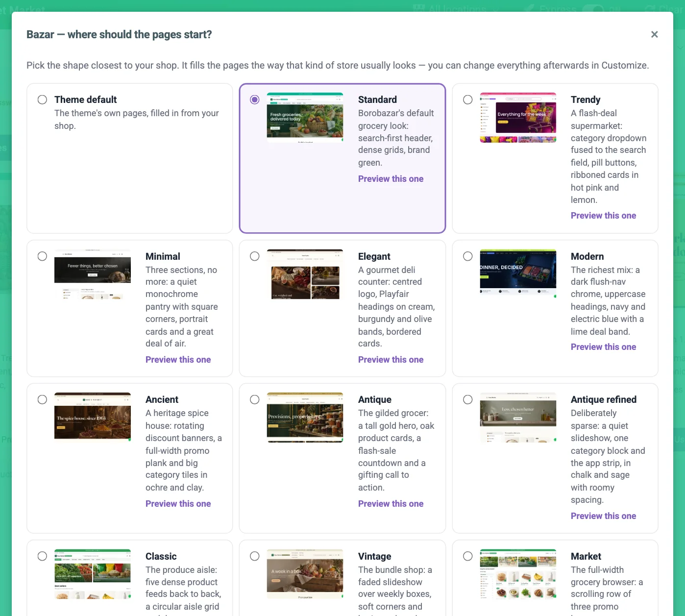Open Preview this one under Minimal
The image size is (685, 616).
178,360
